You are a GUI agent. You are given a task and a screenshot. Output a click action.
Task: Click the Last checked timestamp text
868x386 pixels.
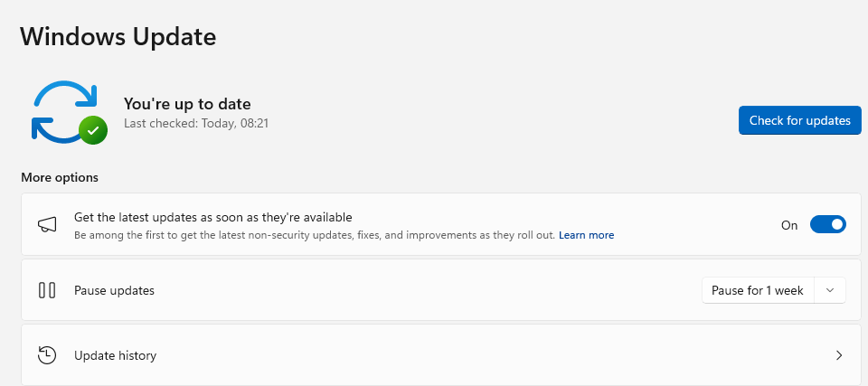196,122
